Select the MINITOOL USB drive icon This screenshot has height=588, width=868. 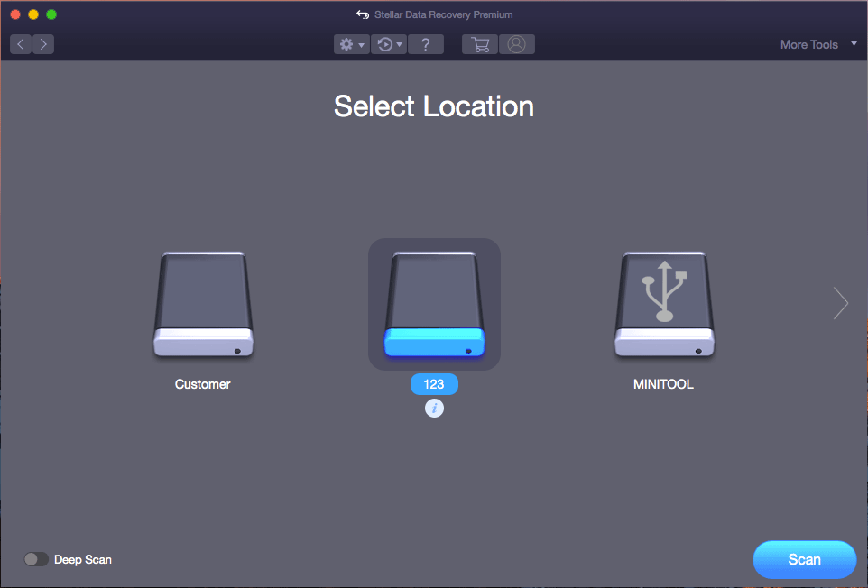(x=664, y=304)
